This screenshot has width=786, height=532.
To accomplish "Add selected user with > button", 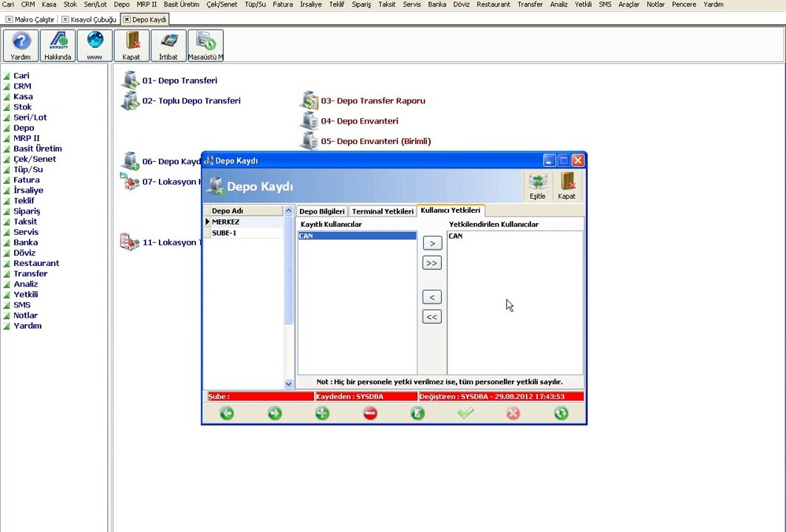I will click(432, 243).
